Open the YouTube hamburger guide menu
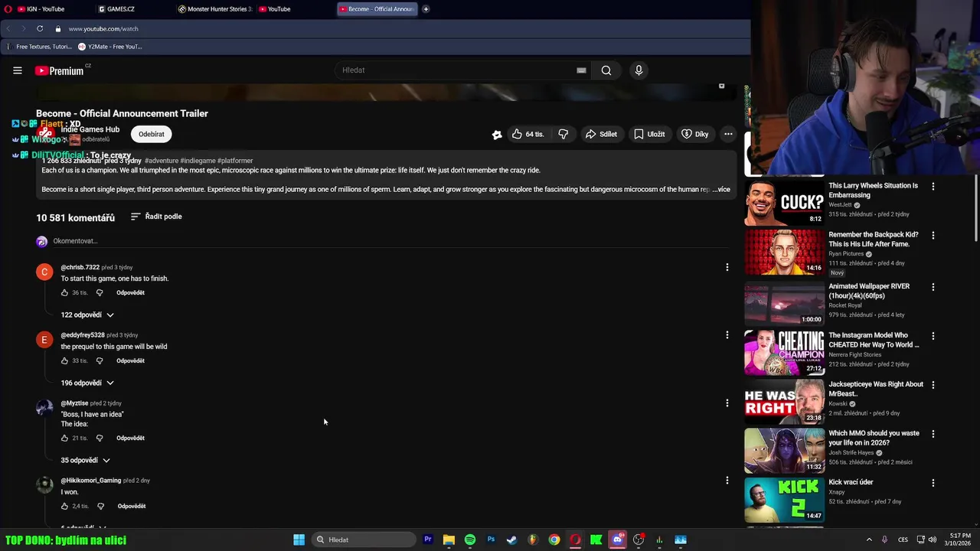Screen dimensions: 980x551 pyautogui.click(x=18, y=70)
